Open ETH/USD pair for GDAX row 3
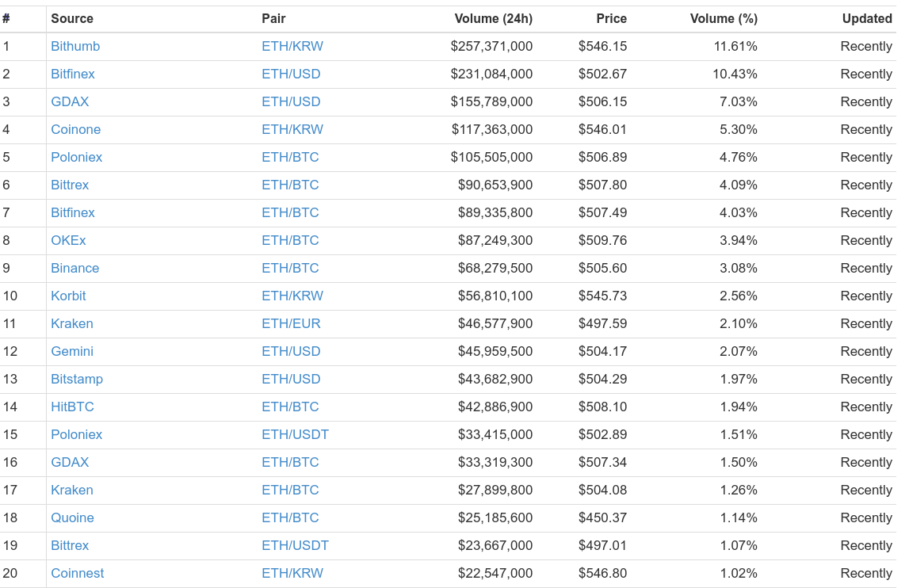 [291, 102]
